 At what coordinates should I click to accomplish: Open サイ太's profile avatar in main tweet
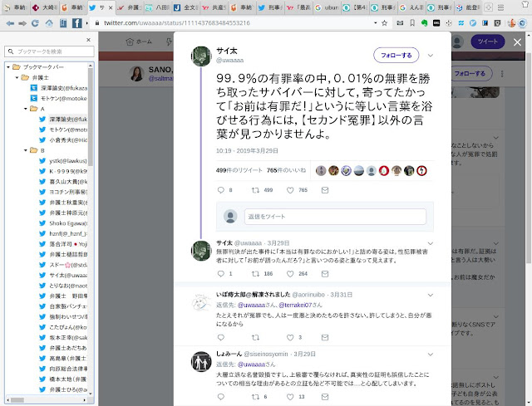(x=201, y=56)
